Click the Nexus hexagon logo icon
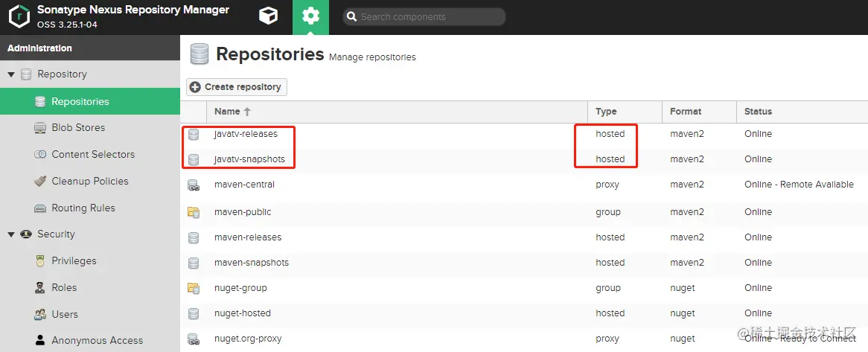Viewport: 868px width, 352px height. [19, 16]
